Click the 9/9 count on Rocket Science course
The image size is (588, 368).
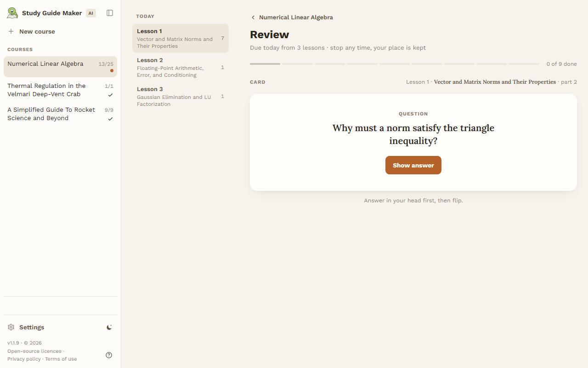click(109, 110)
